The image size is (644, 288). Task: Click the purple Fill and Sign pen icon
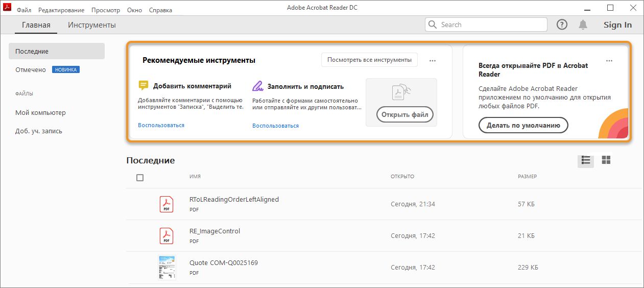258,86
